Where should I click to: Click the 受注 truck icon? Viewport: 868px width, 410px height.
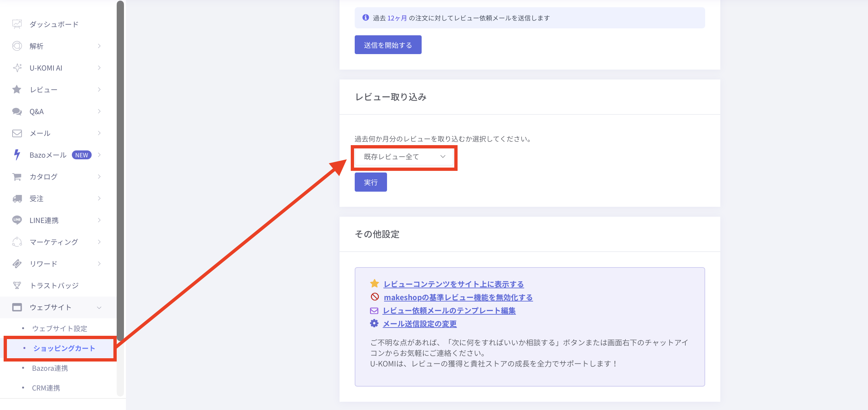coord(17,199)
